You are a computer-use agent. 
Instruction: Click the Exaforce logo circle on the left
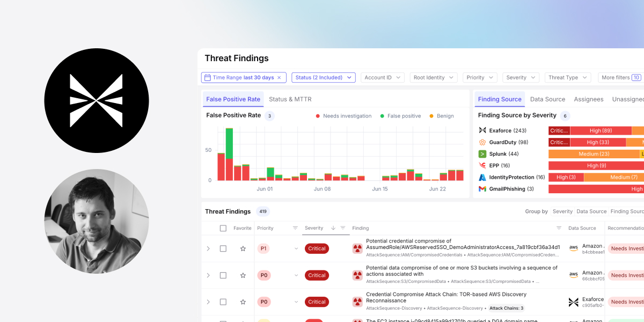pos(97,101)
